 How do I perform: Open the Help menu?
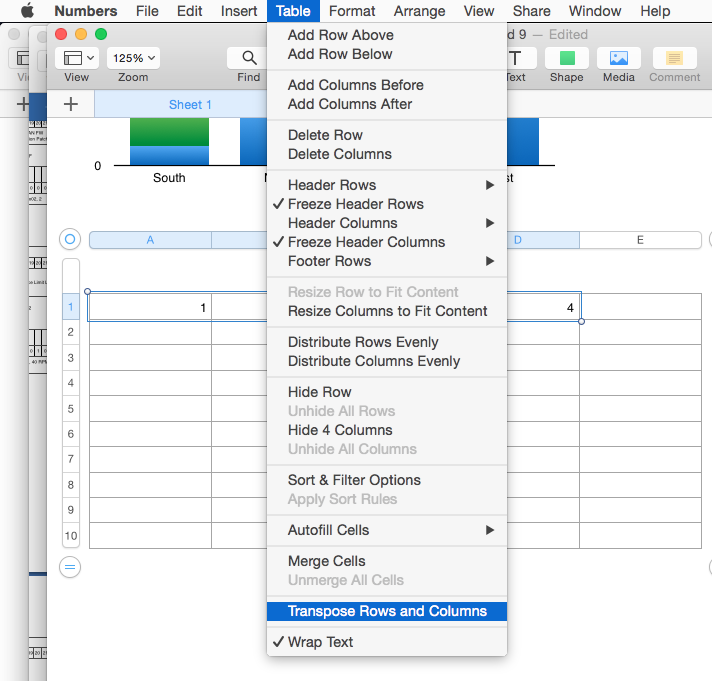[655, 10]
